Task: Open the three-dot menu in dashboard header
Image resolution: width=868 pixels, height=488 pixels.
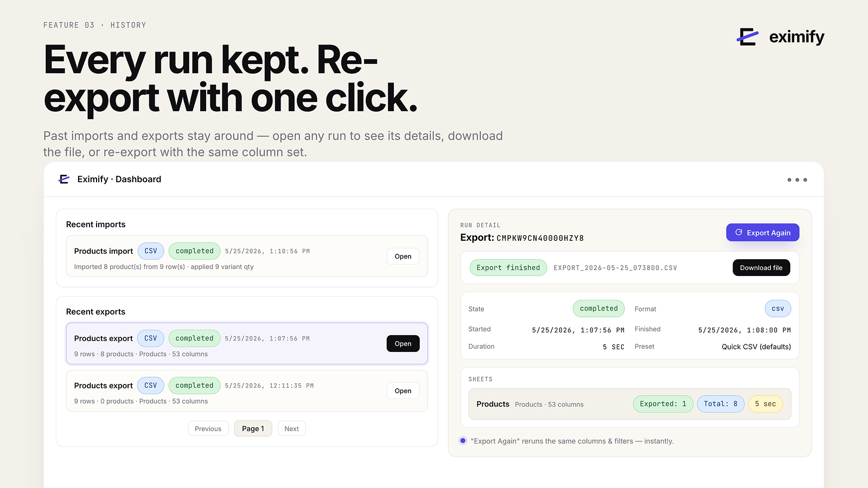Action: (x=797, y=179)
